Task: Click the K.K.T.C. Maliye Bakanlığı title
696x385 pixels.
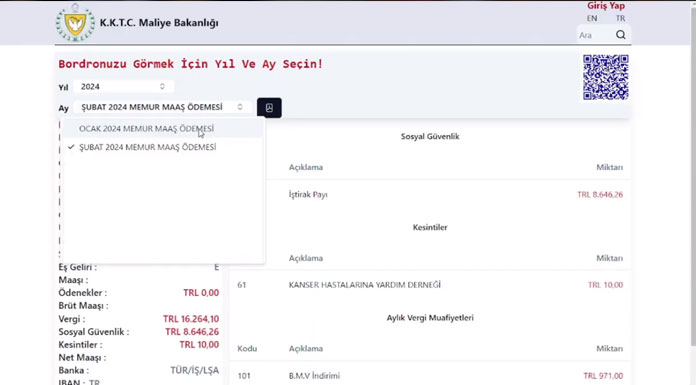Action: tap(159, 23)
